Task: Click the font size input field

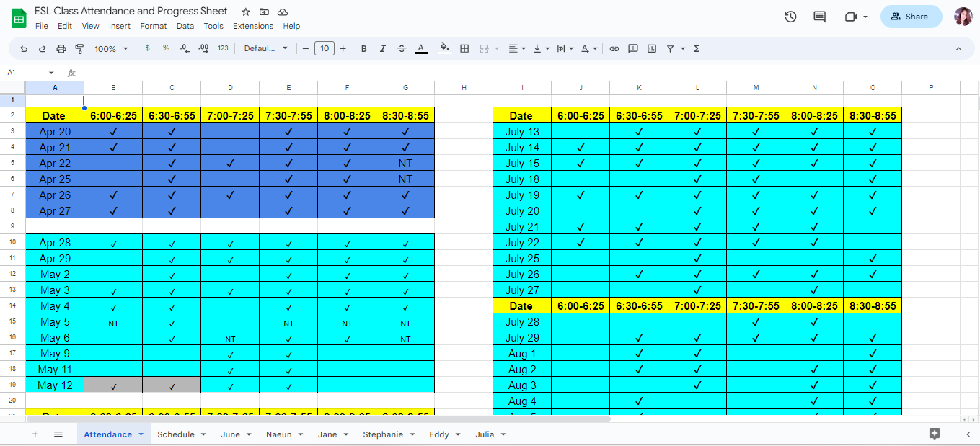Action: [x=325, y=48]
